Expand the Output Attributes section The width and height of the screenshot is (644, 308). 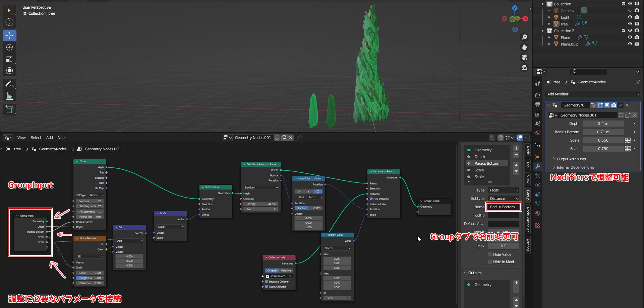(571, 159)
